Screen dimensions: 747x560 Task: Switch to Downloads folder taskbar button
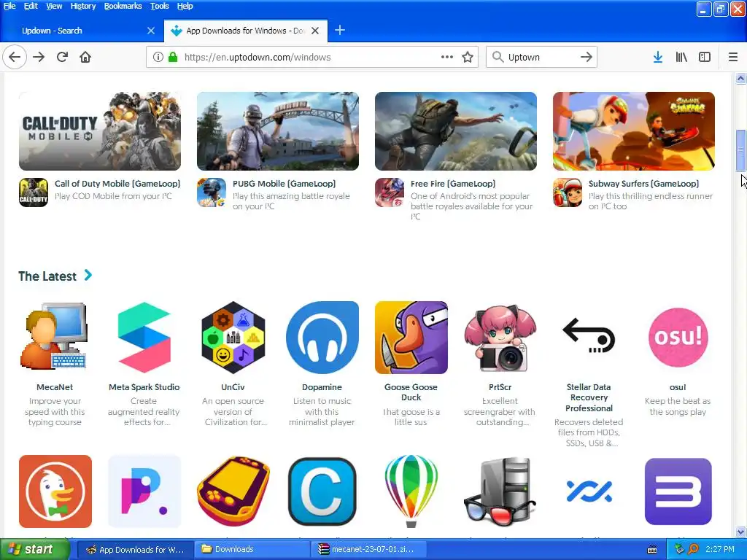tap(252, 550)
